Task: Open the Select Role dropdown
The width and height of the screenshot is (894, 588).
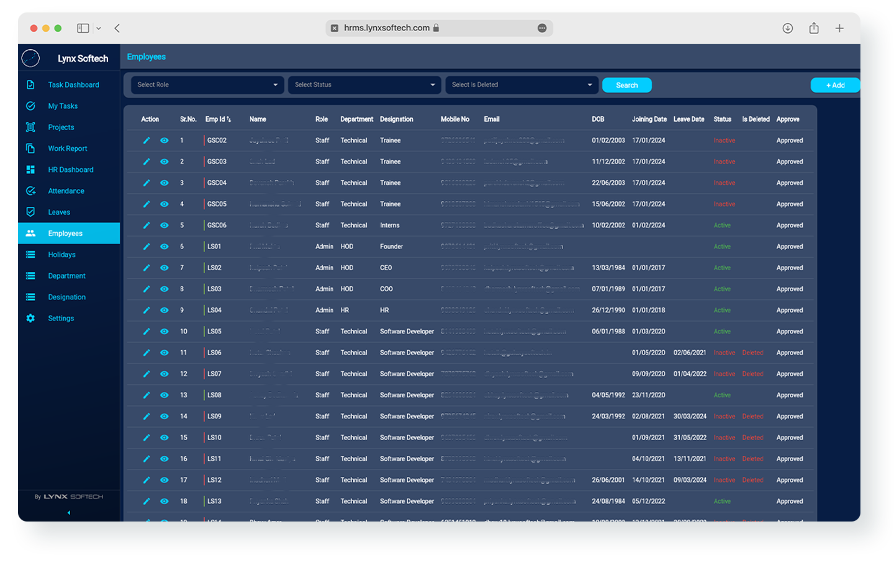Action: (x=207, y=85)
